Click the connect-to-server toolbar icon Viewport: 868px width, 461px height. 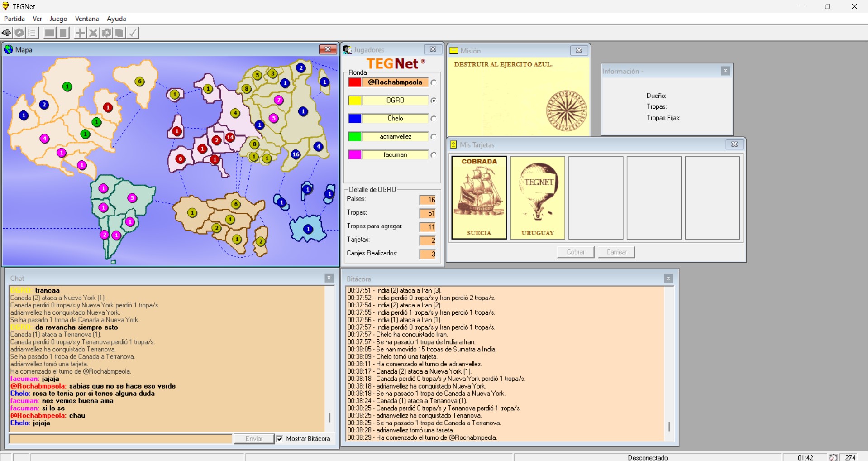pyautogui.click(x=6, y=33)
